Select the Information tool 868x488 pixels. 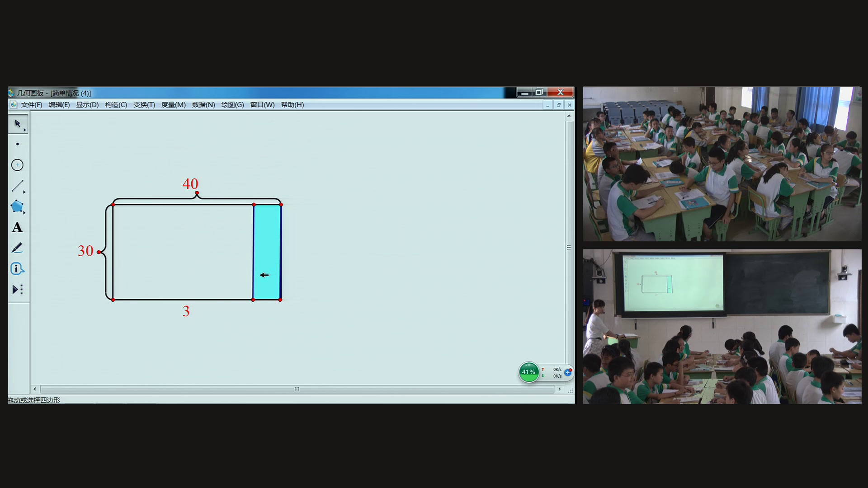17,269
